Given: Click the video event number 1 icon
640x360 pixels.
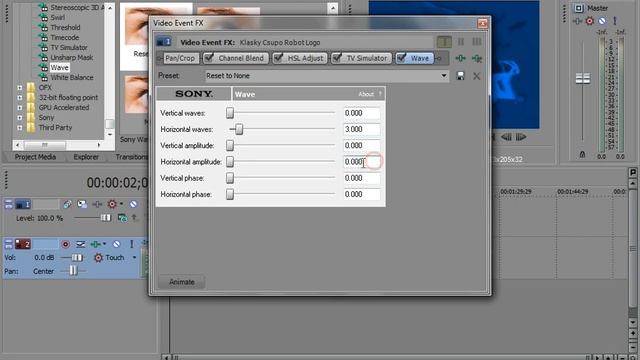Looking at the screenshot, I should click(164, 42).
